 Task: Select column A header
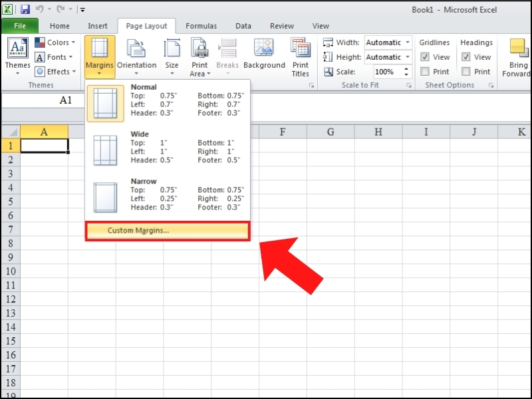[44, 132]
